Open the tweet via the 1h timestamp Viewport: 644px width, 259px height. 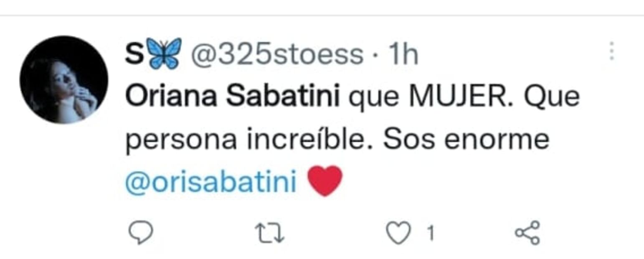click(x=403, y=54)
